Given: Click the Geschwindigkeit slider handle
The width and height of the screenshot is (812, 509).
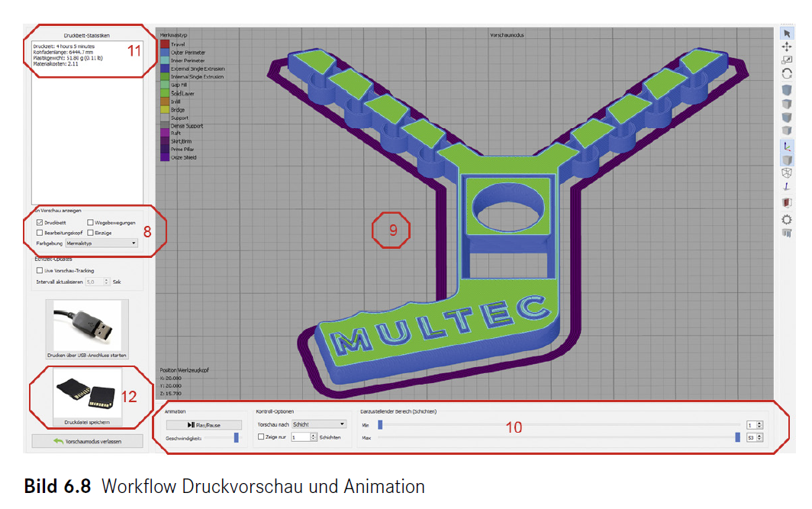Looking at the screenshot, I should [236, 438].
